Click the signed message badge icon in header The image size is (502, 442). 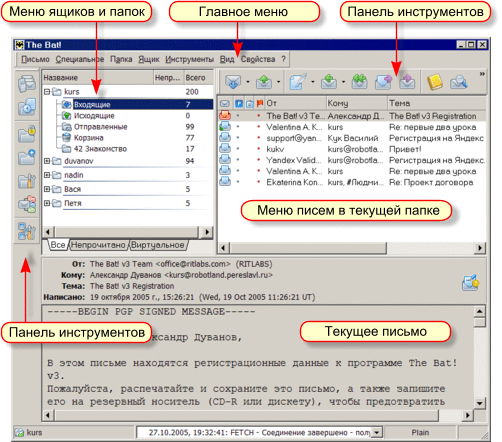470,283
